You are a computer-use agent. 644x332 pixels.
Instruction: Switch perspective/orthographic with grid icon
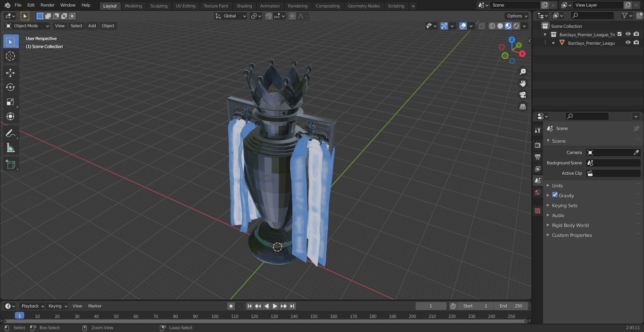point(522,106)
